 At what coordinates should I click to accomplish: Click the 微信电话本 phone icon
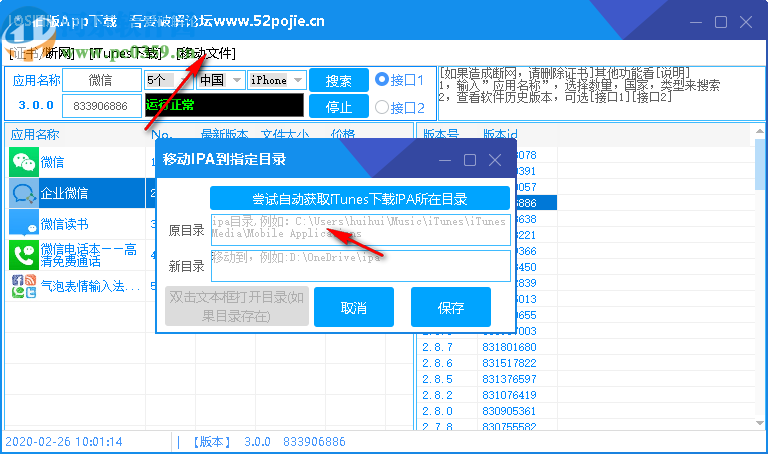tap(24, 255)
